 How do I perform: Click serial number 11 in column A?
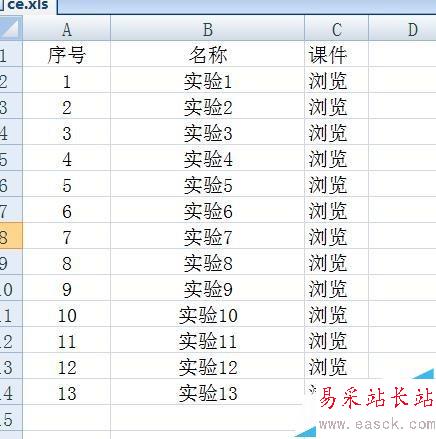[x=67, y=341]
